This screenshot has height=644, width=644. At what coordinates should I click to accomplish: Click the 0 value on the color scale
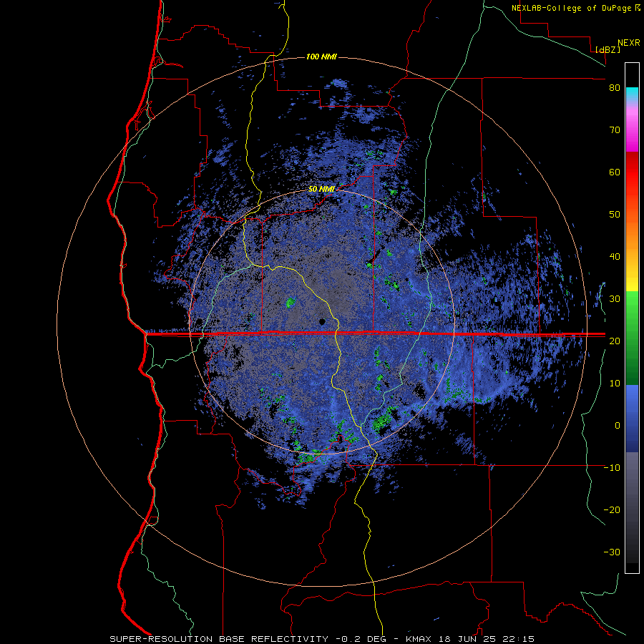[x=617, y=426]
